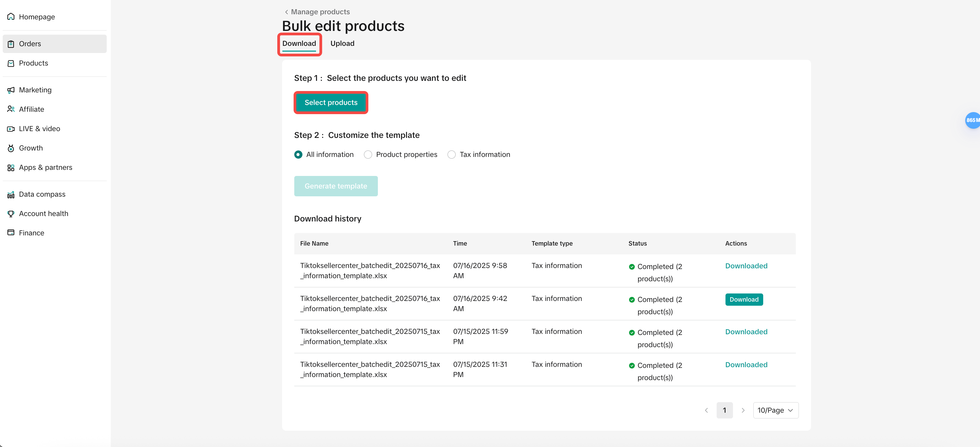
Task: Open the 10/Page dropdown
Action: 776,410
